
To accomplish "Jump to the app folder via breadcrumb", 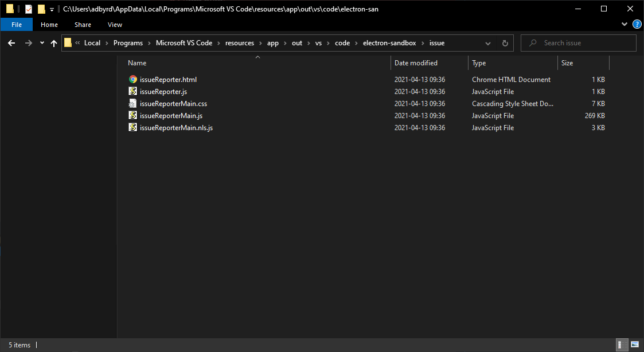I will point(273,43).
